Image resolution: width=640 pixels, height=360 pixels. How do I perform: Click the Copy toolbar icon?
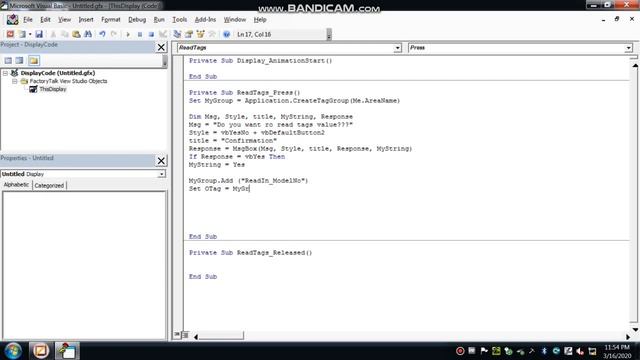pos(64,34)
